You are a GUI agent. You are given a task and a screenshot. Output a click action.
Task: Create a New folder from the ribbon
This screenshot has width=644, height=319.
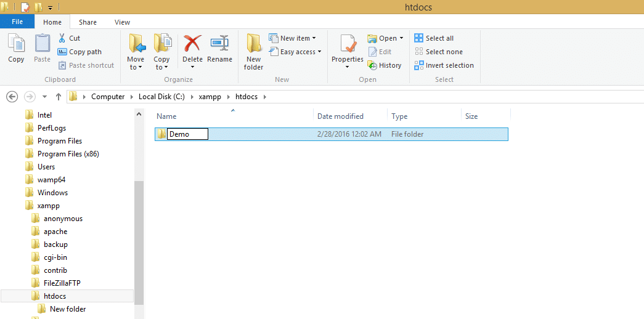(255, 51)
